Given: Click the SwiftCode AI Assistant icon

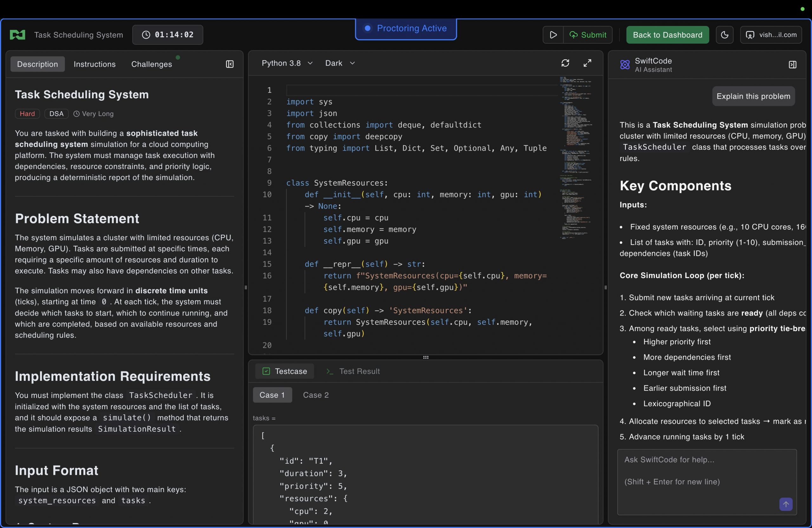Looking at the screenshot, I should coord(625,65).
